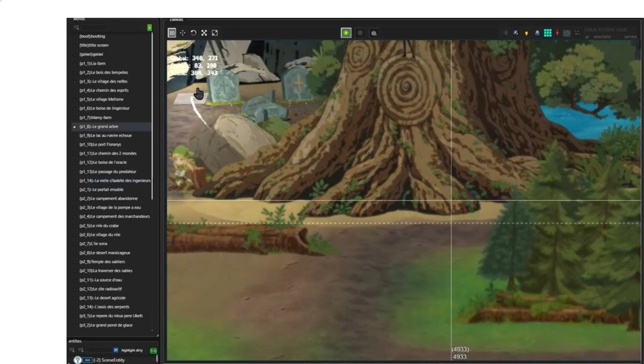This screenshot has height=364, width=644.
Task: Select world Le village de la pompe a eau
Action: [x=112, y=207]
